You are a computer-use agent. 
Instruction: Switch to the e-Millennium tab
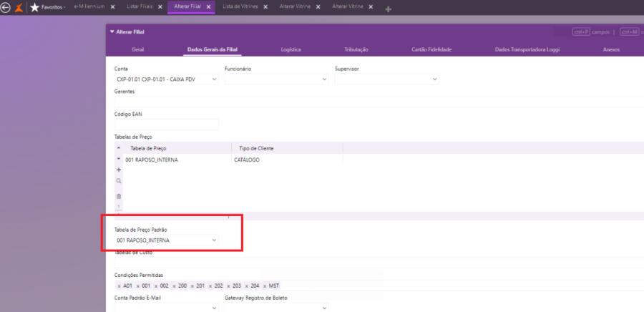89,7
